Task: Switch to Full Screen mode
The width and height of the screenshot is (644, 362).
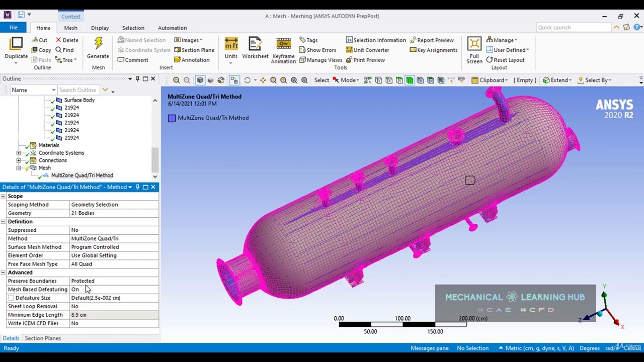Action: point(474,50)
